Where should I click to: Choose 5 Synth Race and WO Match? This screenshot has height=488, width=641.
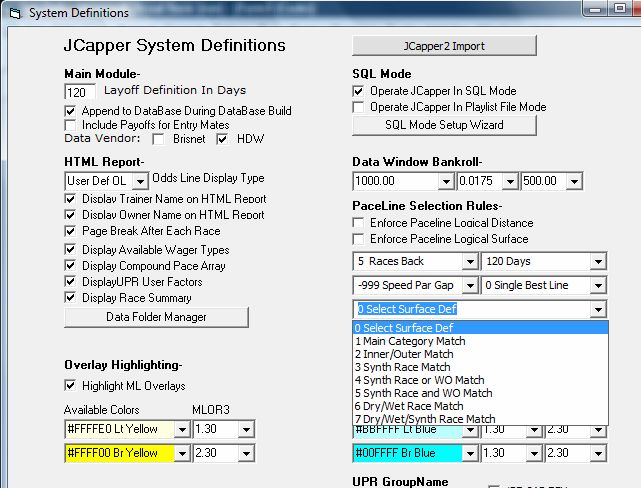(480, 394)
